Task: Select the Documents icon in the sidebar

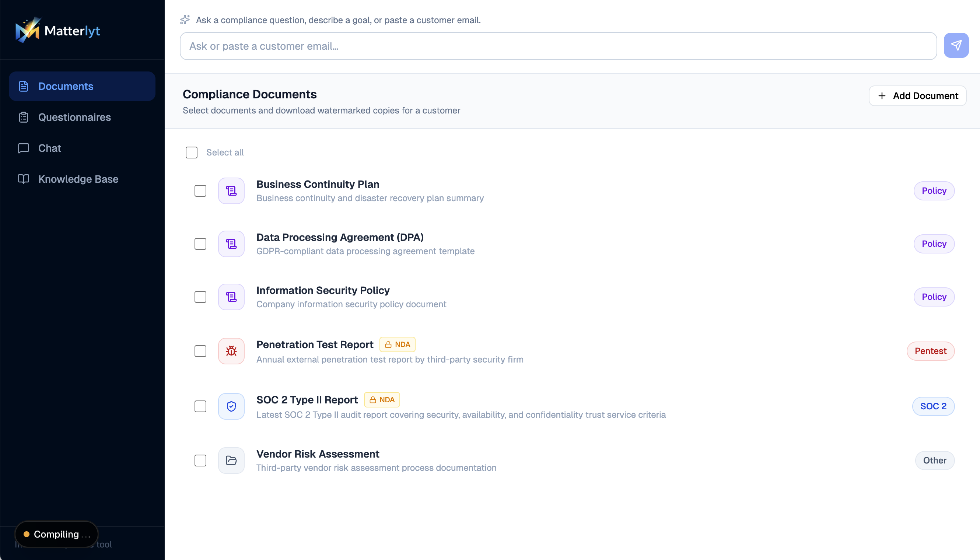Action: coord(24,86)
